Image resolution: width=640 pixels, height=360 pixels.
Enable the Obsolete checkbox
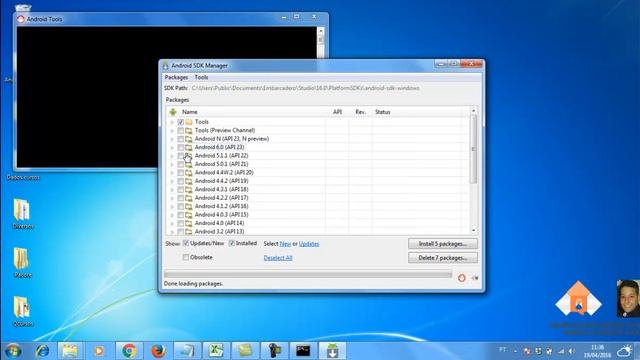[x=186, y=257]
